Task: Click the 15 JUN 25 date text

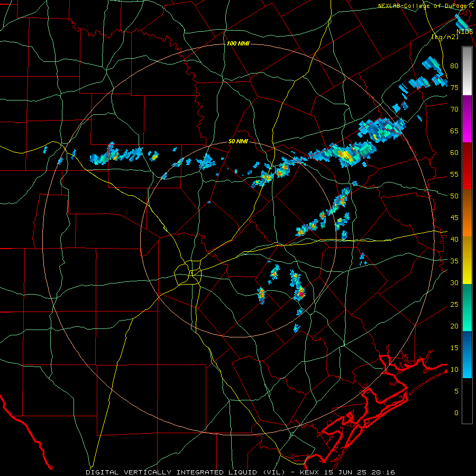Action: click(x=346, y=472)
